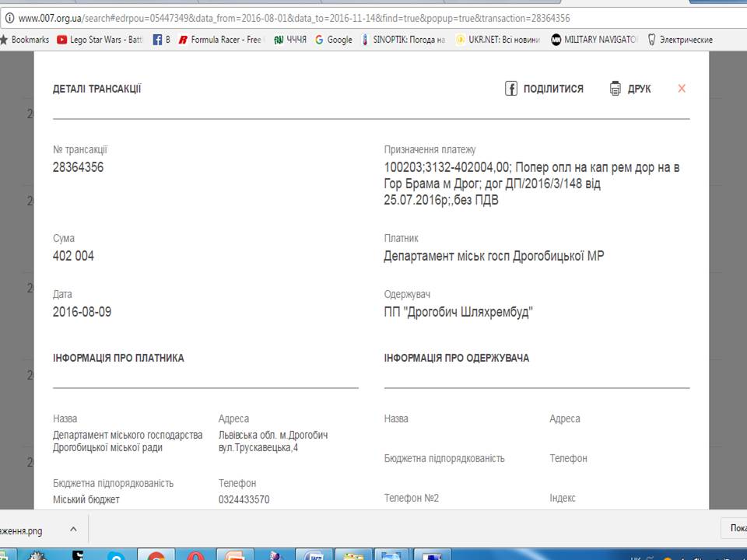Open the MILITARY NAVIGATOR bookmark
Image resolution: width=747 pixels, height=560 pixels.
tap(594, 40)
